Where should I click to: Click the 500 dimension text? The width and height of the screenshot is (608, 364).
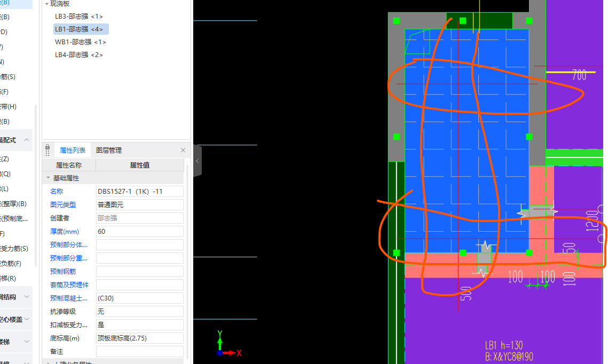465,294
